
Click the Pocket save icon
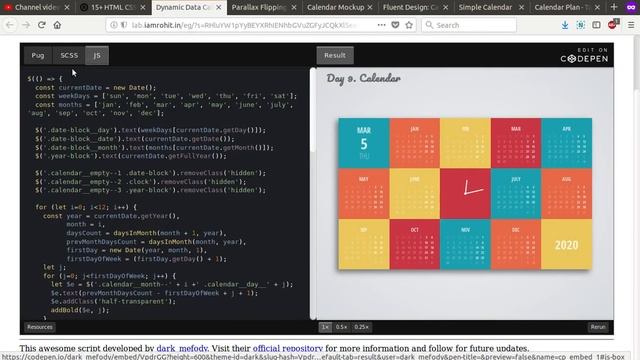395,25
